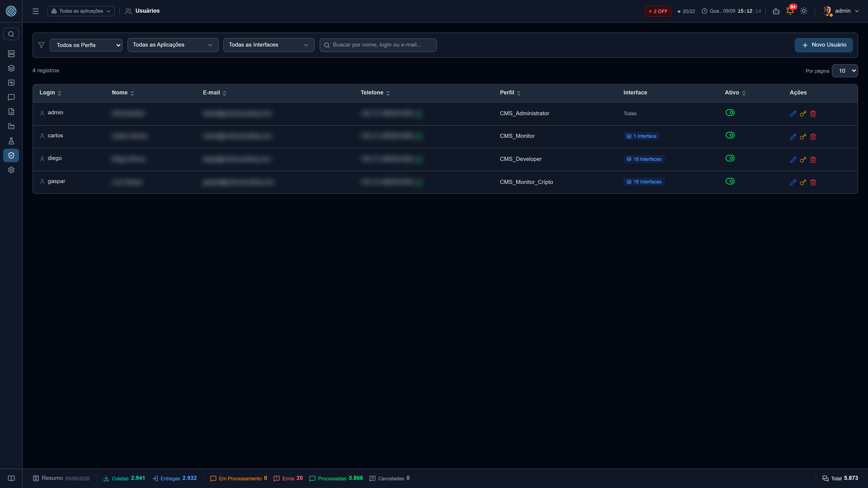Open the settings gear in sidebar

[11, 170]
